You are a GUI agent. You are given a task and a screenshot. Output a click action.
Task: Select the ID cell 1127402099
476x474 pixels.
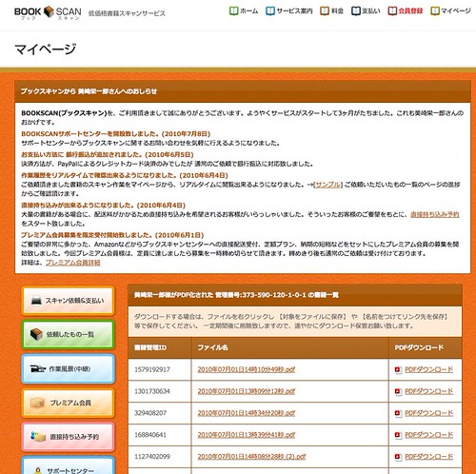click(160, 457)
